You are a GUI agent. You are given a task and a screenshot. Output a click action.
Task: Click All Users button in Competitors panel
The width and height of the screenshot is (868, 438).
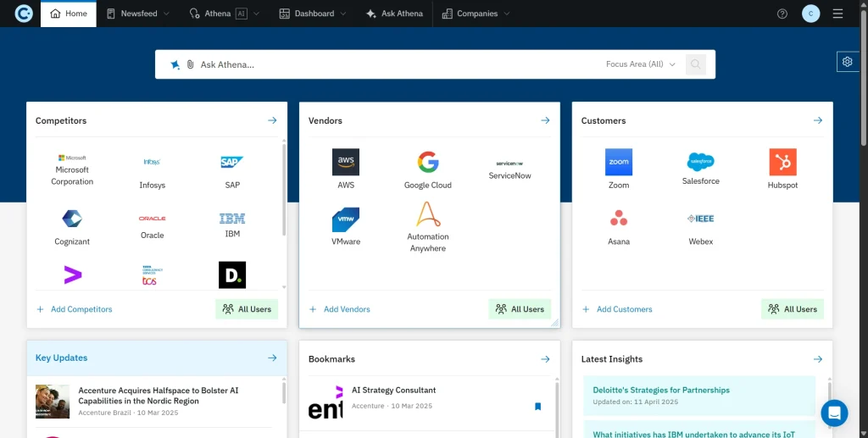tap(247, 309)
